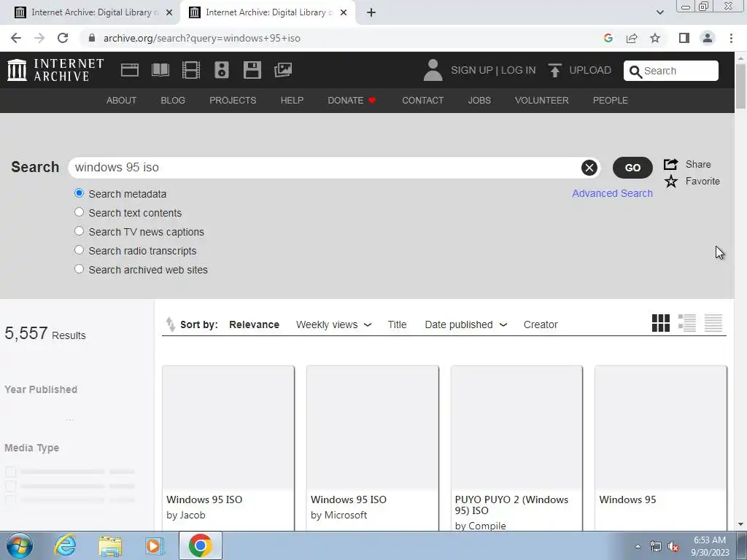The image size is (747, 560).
Task: Switch to tile grid view
Action: point(661,323)
